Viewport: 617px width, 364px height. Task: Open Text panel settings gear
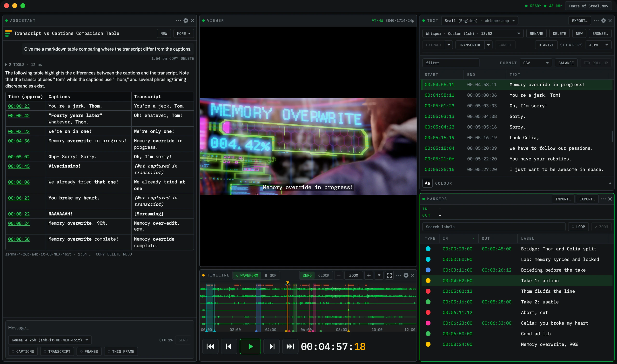pyautogui.click(x=604, y=20)
